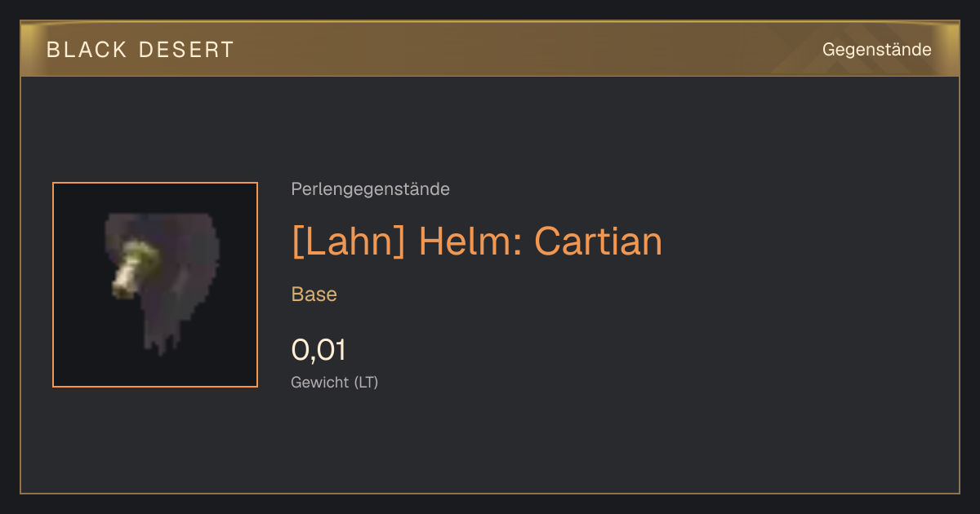Click the (LT) unit abbreviation
Screen dimensions: 980x514
pos(366,382)
